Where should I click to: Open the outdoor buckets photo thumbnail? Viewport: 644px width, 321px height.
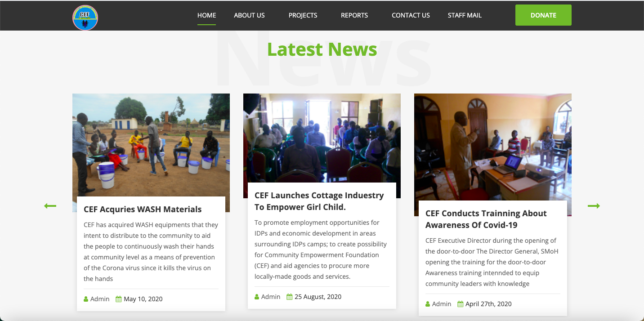(151, 145)
